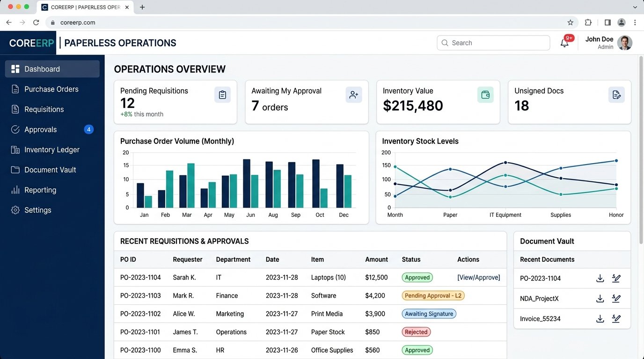This screenshot has height=359, width=644.
Task: Click the Requisitions sidebar icon
Action: point(15,109)
